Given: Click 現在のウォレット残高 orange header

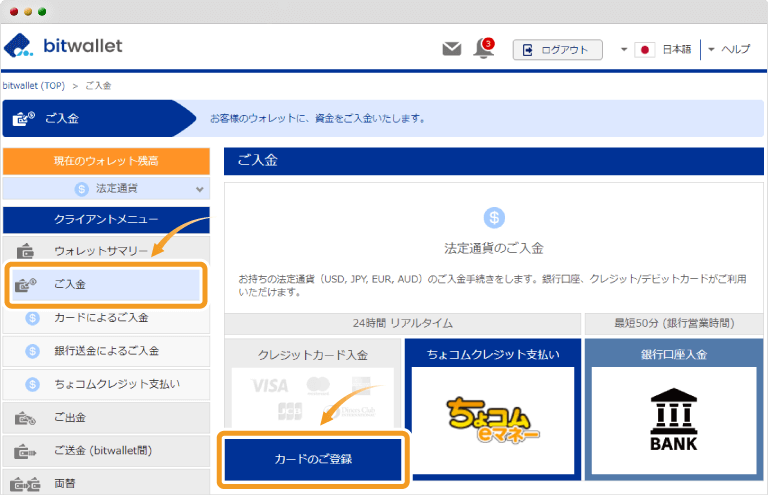Looking at the screenshot, I should pyautogui.click(x=106, y=161).
